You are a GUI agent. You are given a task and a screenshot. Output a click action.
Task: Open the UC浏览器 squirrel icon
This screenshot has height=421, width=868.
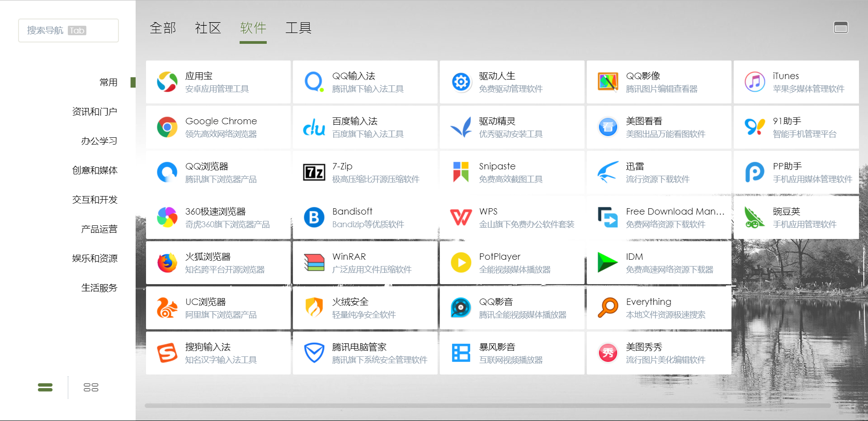coord(167,308)
